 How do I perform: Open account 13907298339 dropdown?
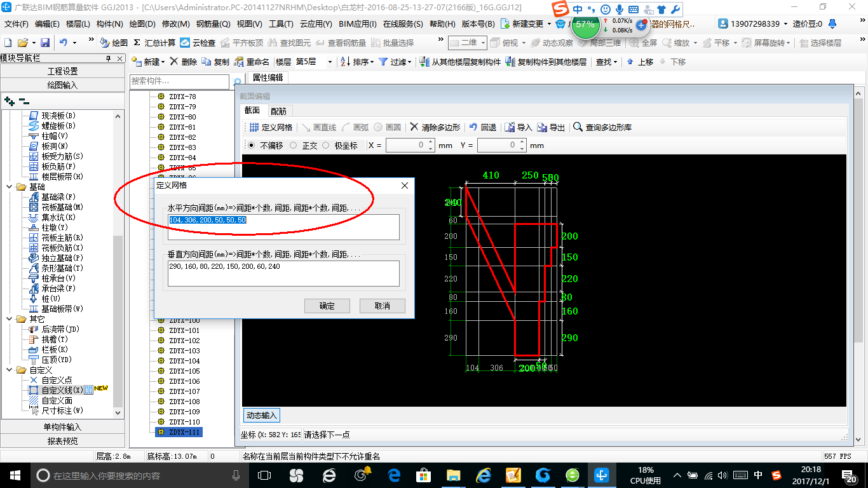(x=754, y=24)
